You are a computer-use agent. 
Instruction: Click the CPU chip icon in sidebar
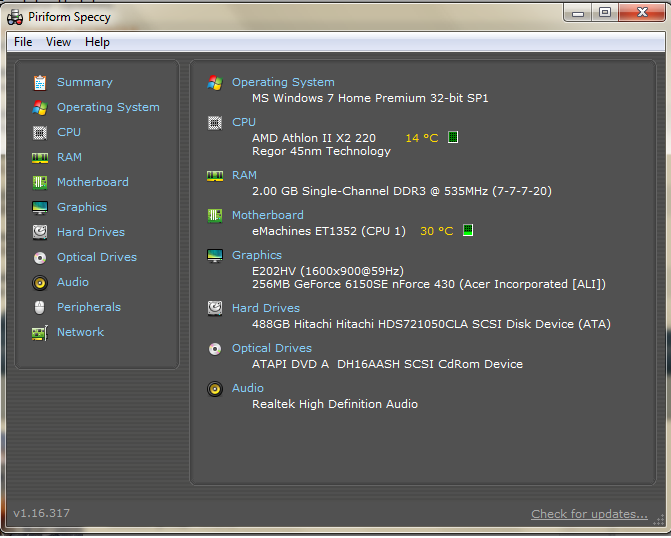(x=40, y=133)
